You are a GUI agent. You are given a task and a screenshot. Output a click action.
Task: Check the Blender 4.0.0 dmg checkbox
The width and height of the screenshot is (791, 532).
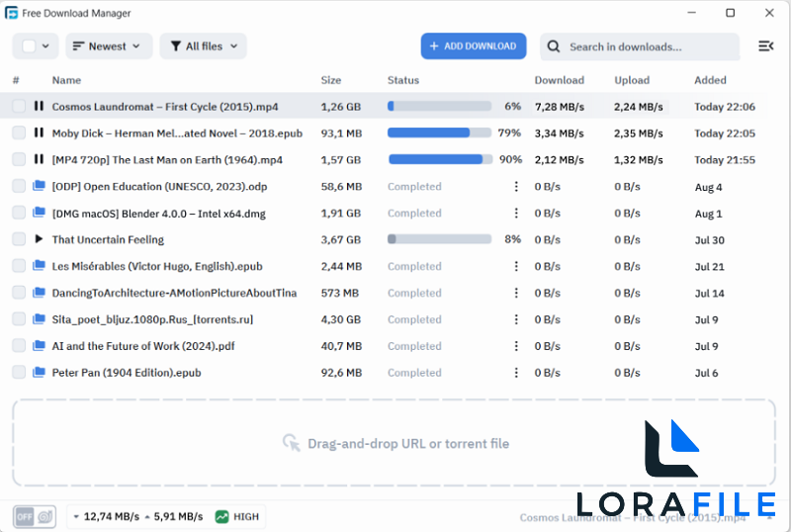pos(19,213)
